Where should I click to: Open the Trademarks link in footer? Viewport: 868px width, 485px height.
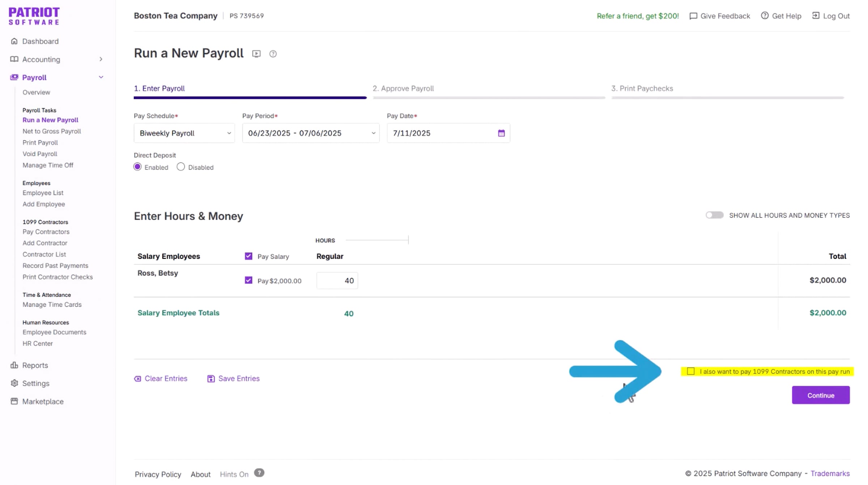[x=830, y=473]
